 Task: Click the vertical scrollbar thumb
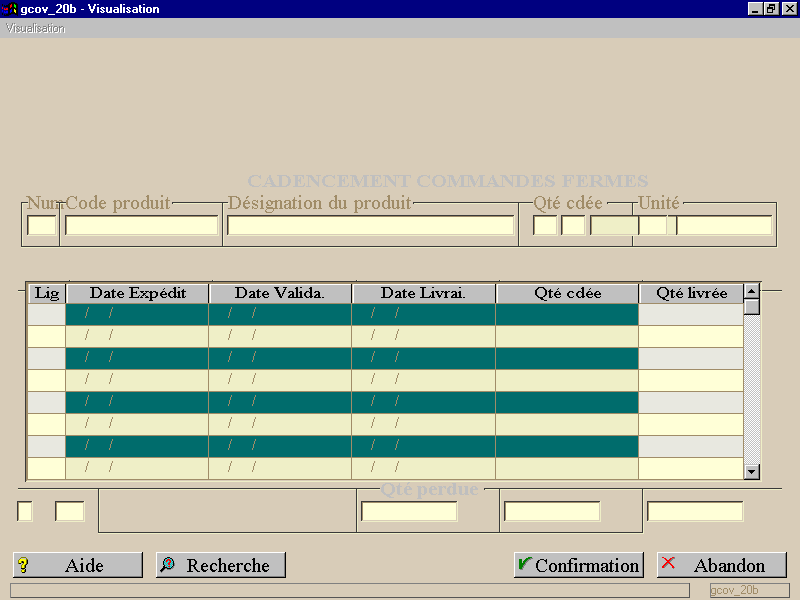[752, 307]
